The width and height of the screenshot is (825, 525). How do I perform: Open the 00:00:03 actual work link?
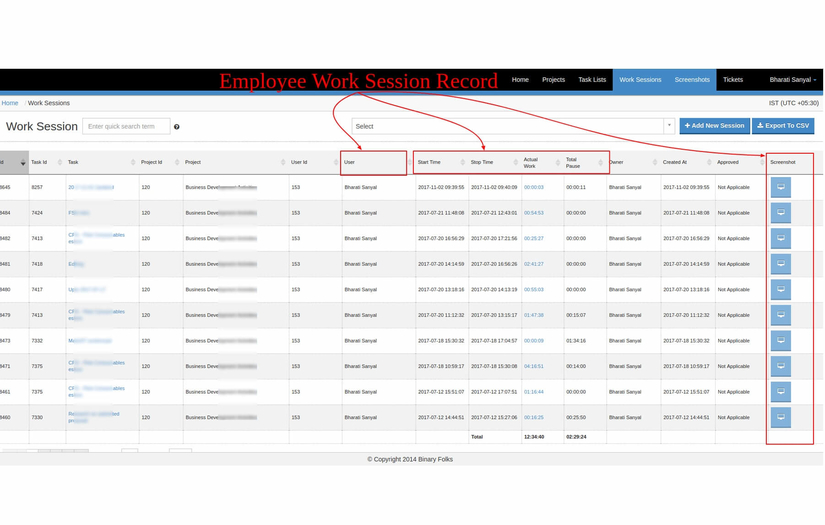(534, 187)
